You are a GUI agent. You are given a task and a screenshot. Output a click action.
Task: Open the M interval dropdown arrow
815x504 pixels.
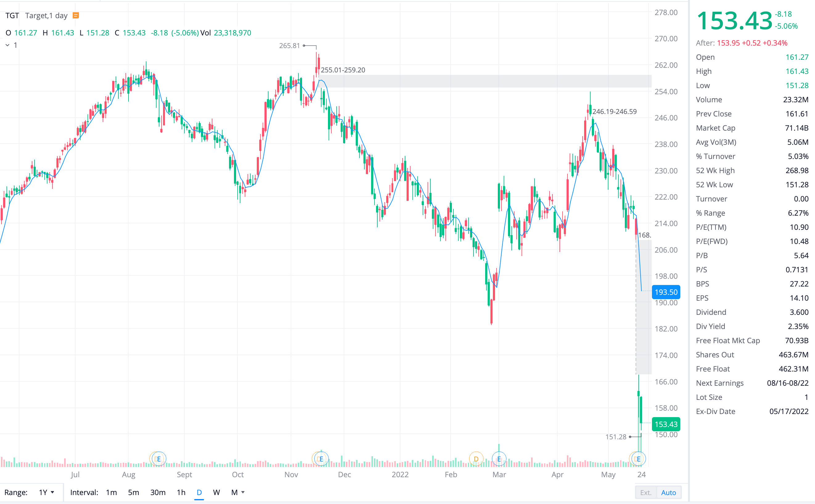[x=243, y=492]
